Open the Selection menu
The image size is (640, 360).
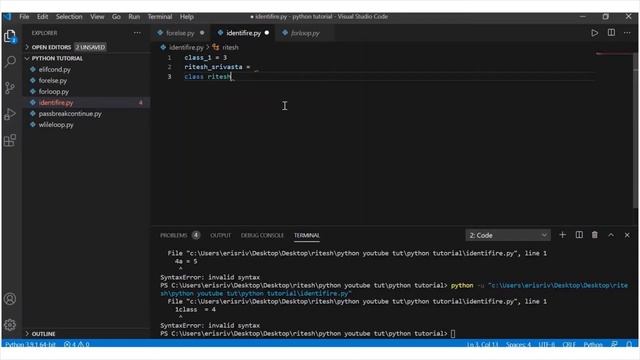(69, 17)
